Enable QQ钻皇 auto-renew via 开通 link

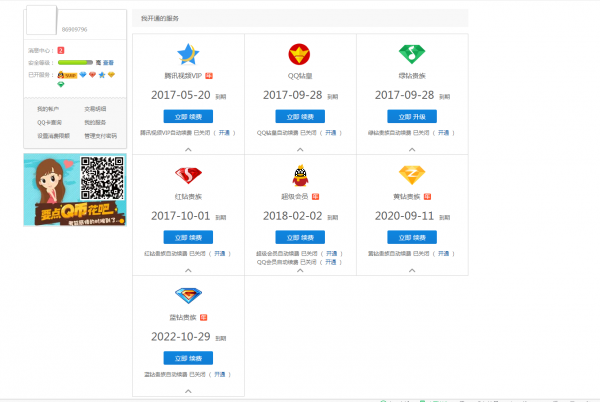(x=331, y=133)
